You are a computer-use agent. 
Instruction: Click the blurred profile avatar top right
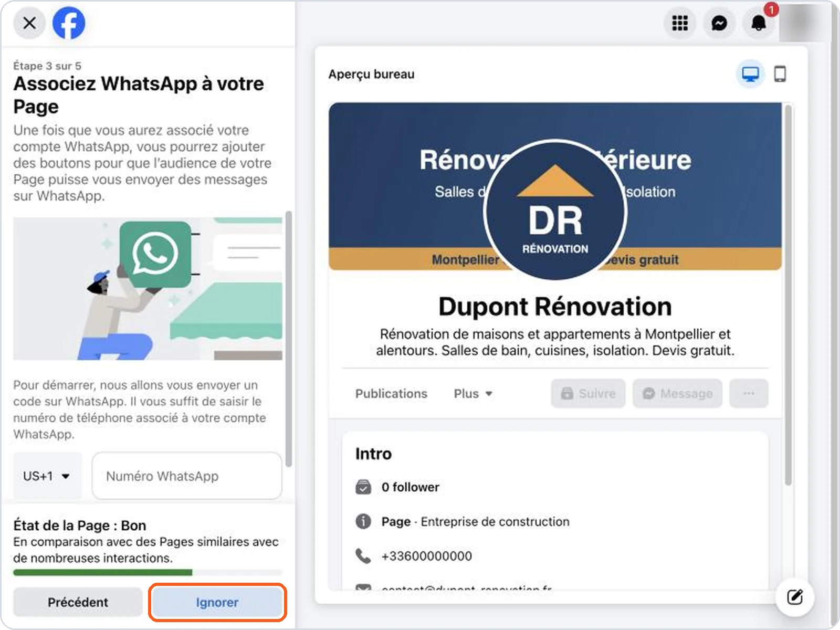805,23
